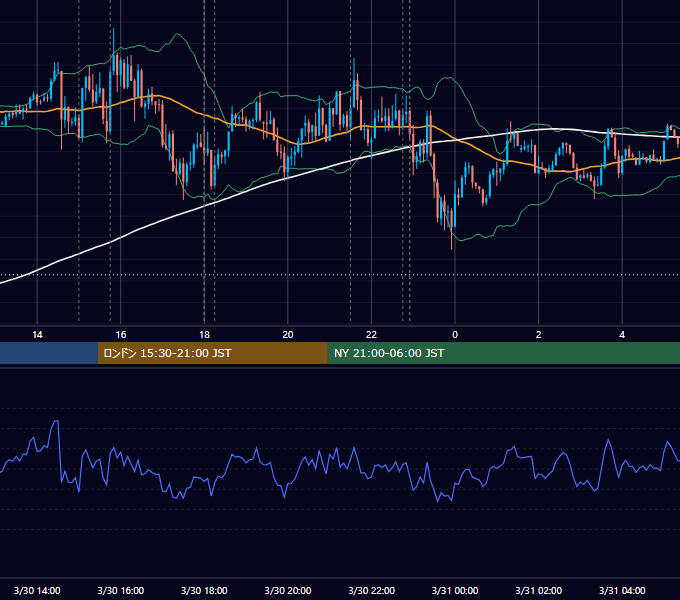Click the 2 hour label on the price axis

point(539,335)
